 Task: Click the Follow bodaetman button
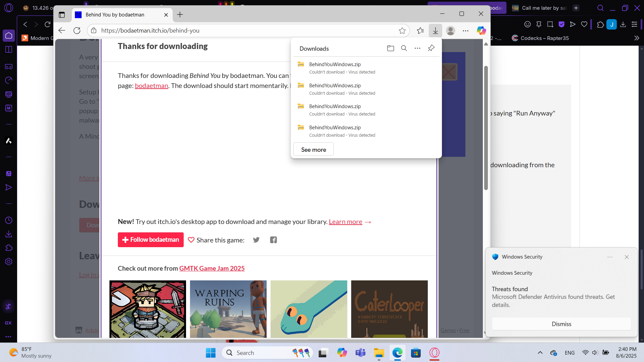click(x=151, y=240)
